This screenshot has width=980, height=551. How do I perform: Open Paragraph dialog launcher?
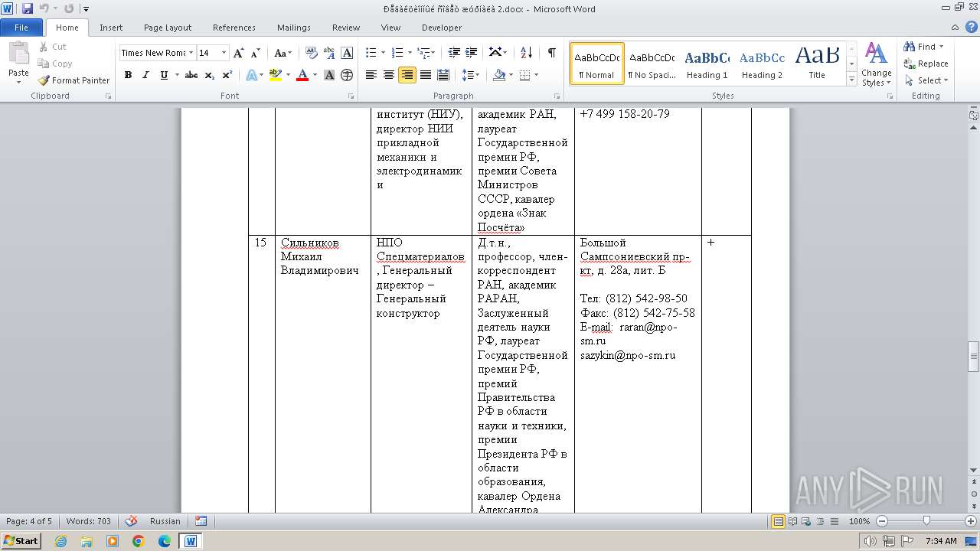coord(557,96)
